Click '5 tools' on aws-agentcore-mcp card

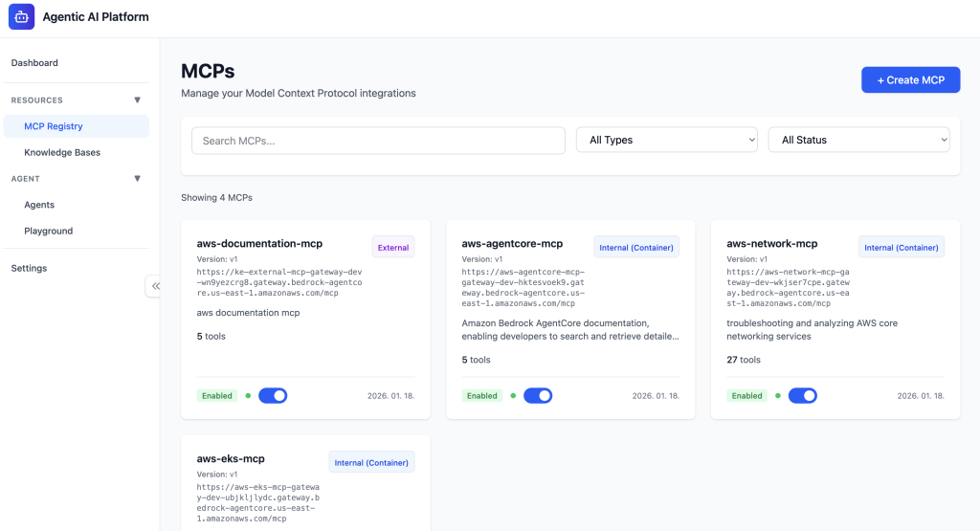[477, 360]
